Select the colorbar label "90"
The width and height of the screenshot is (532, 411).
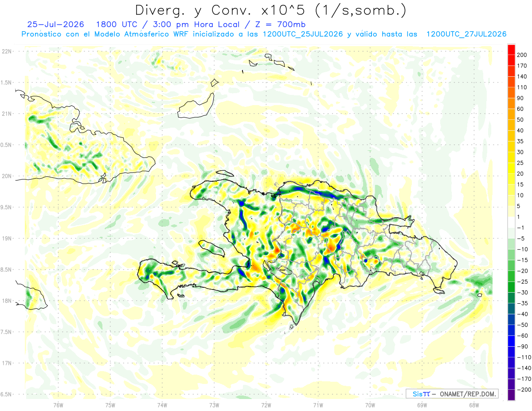520,98
